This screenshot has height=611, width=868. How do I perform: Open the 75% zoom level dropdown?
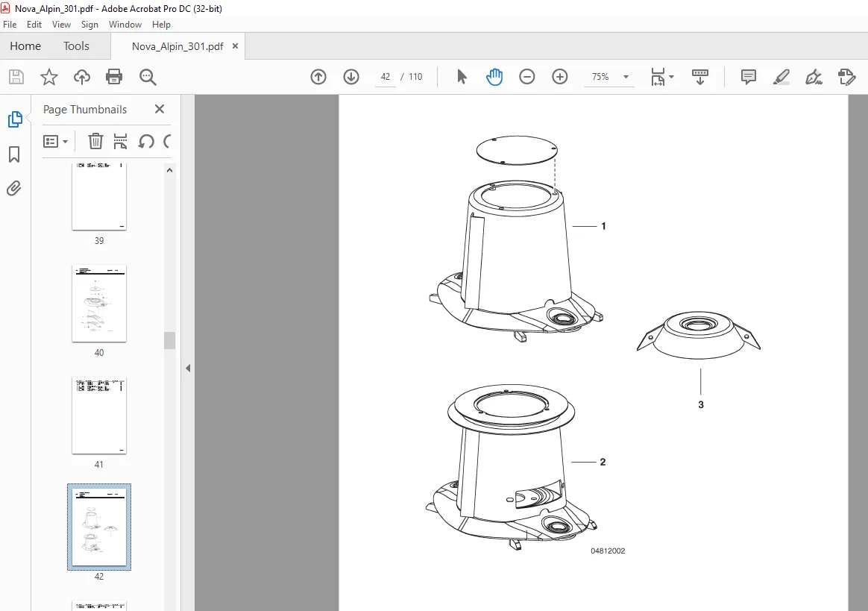coord(626,77)
